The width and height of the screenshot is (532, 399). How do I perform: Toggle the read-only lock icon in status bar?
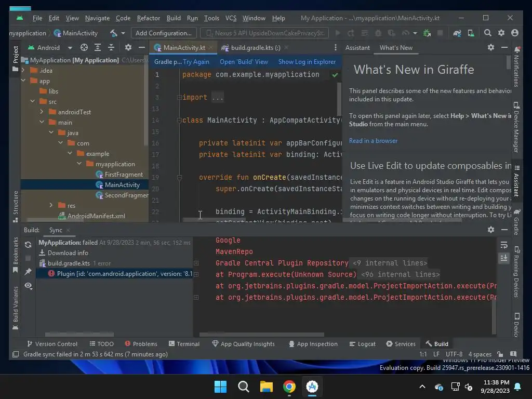click(500, 354)
